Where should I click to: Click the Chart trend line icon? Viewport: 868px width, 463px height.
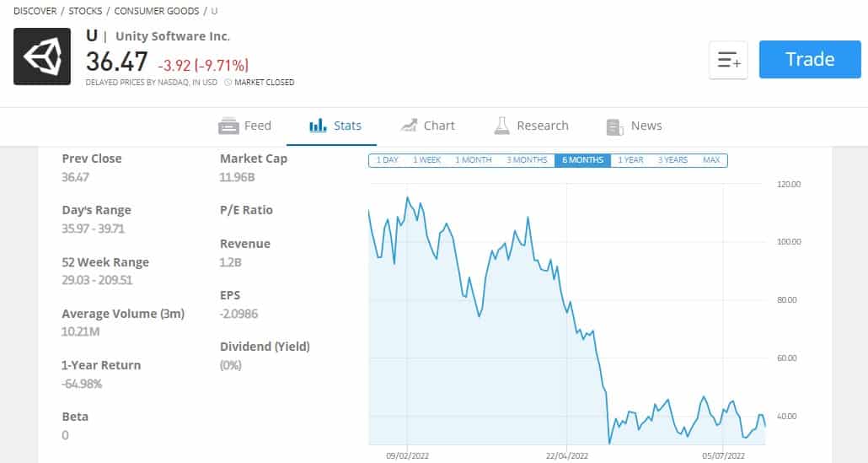pos(409,126)
